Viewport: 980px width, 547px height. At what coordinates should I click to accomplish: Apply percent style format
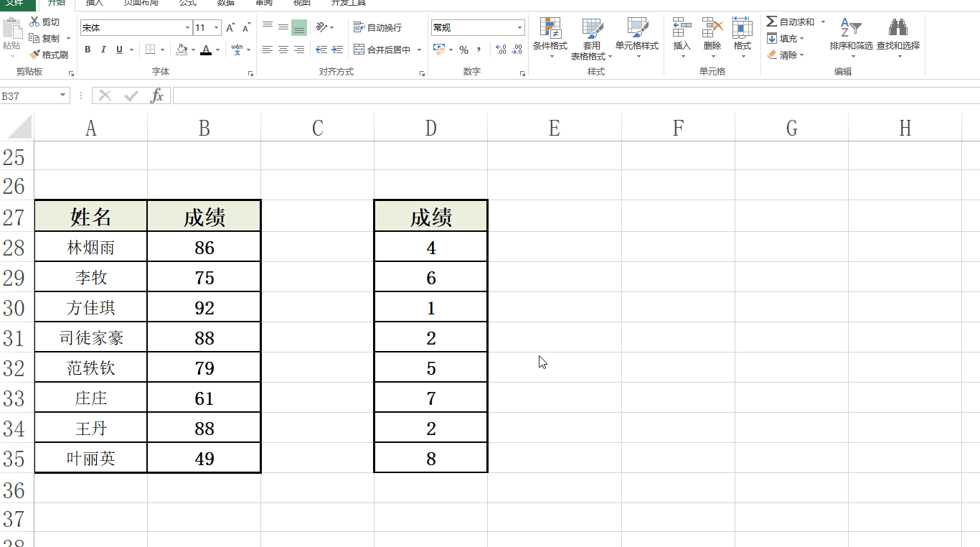pos(463,50)
